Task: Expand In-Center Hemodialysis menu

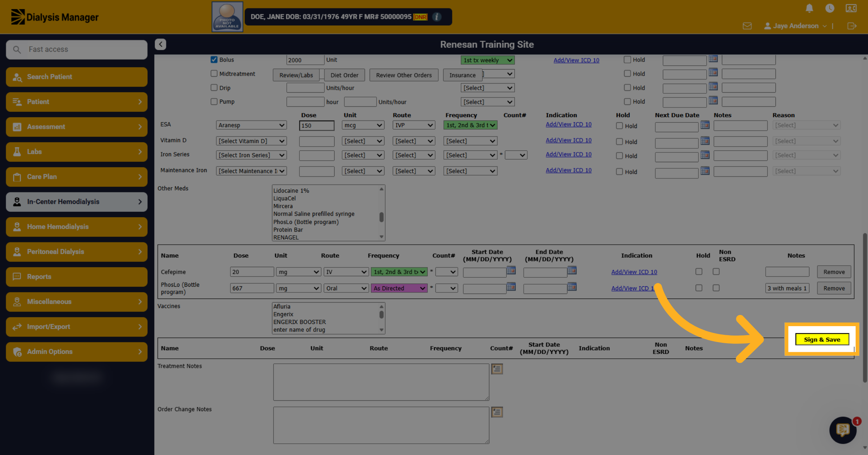Action: click(x=77, y=202)
